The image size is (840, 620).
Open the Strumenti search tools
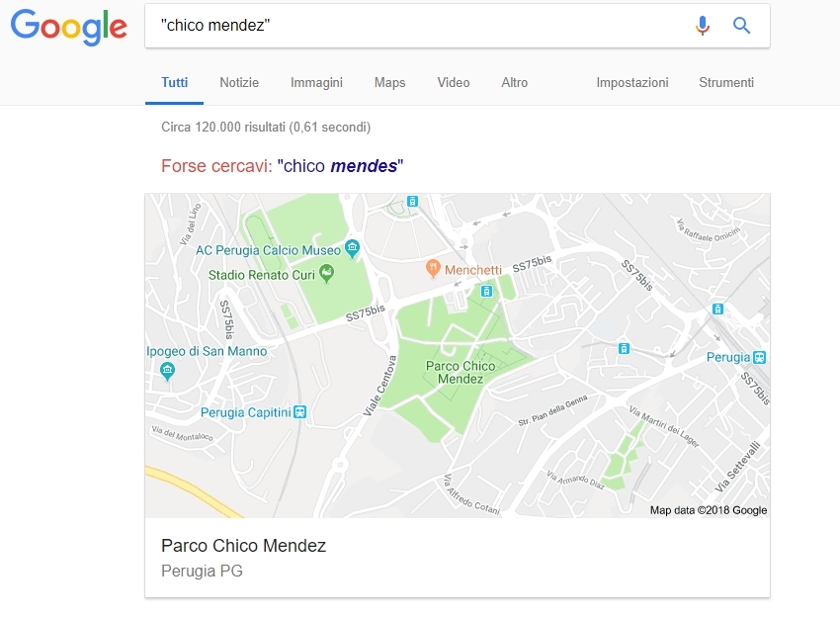coord(726,82)
